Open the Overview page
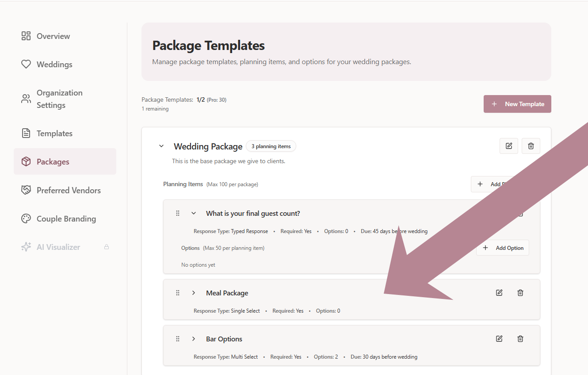The image size is (588, 375). tap(53, 36)
